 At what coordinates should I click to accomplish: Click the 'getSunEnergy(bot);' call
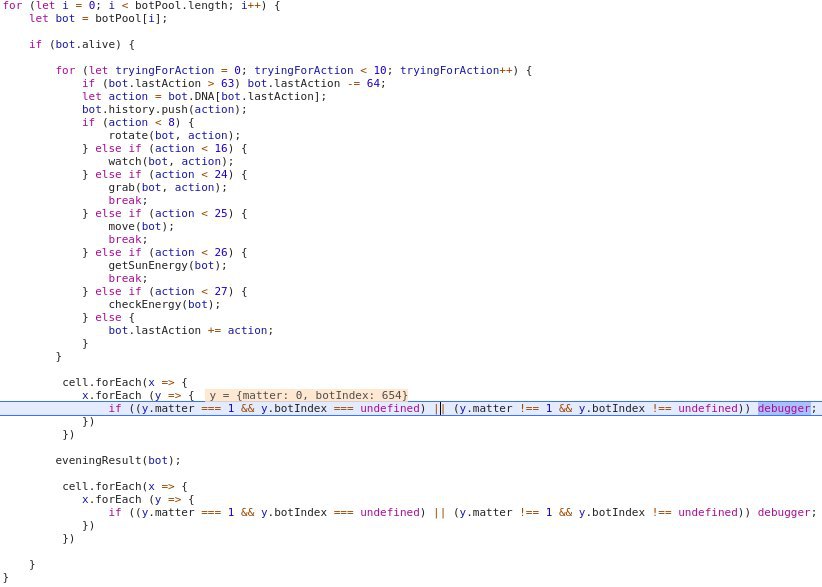pos(168,265)
